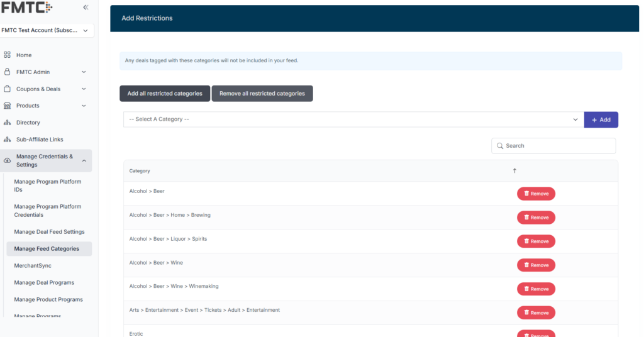Image resolution: width=644 pixels, height=337 pixels.
Task: Click the Home grid icon
Action: coord(8,55)
